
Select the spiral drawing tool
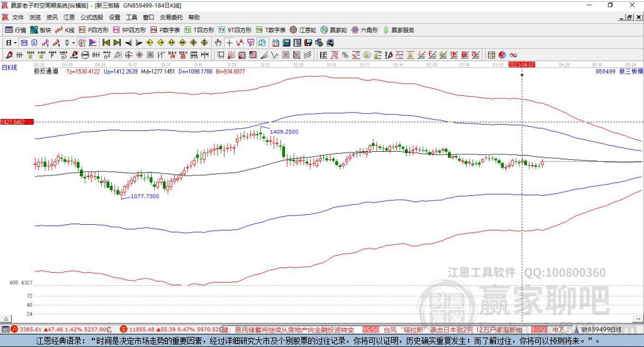click(x=64, y=55)
